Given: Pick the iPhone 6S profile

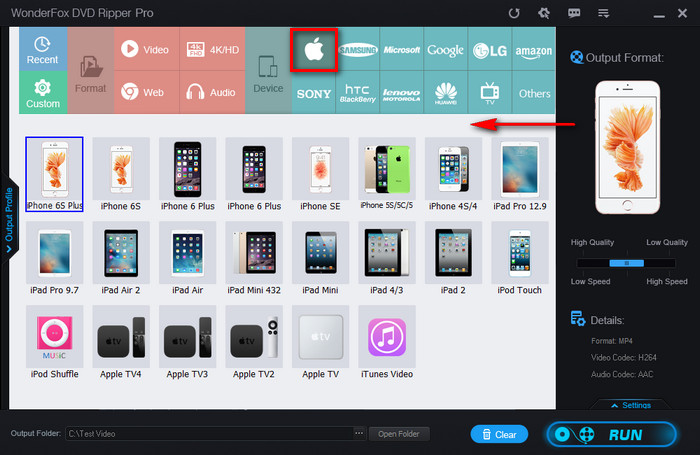Looking at the screenshot, I should click(121, 174).
